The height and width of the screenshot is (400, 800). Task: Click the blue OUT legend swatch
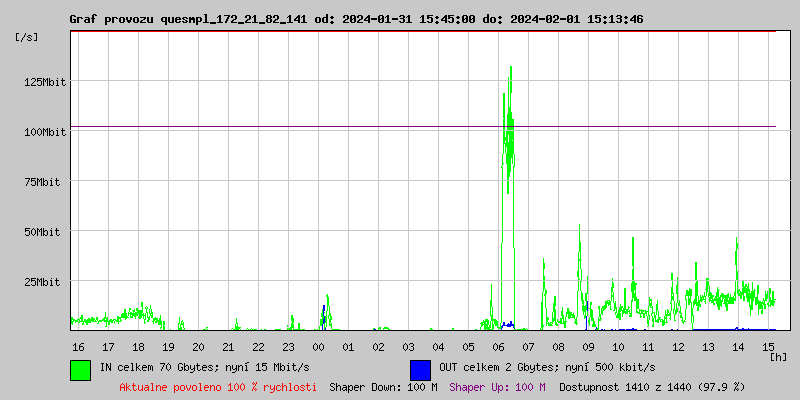[x=420, y=369]
